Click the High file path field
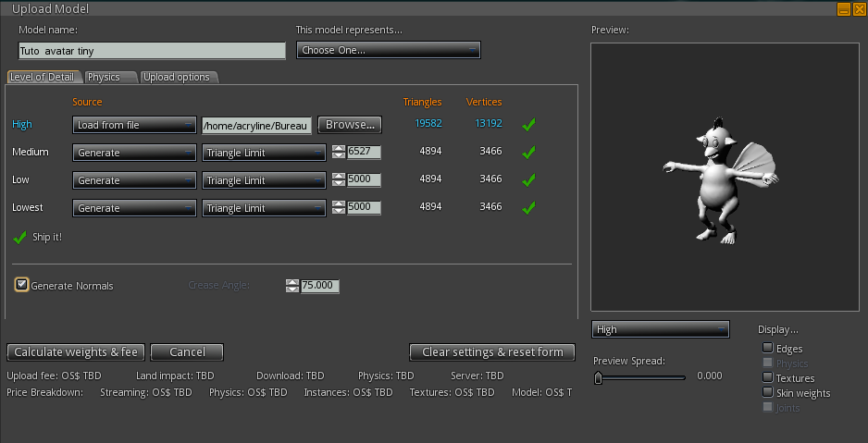Viewport: 868px width, 443px height. point(257,126)
